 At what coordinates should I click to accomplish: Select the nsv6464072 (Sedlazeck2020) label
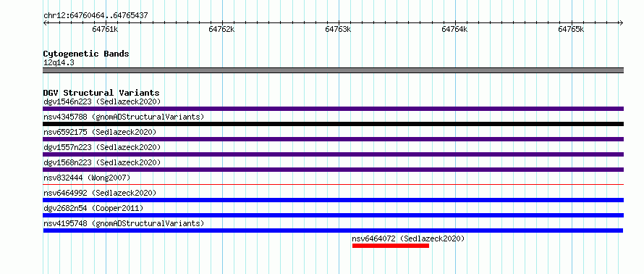[408, 238]
